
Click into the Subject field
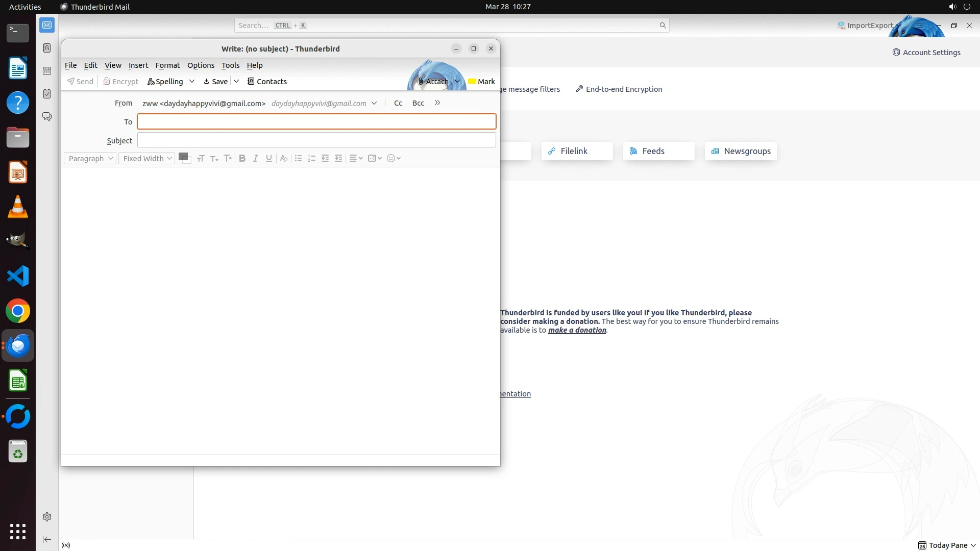pyautogui.click(x=316, y=140)
